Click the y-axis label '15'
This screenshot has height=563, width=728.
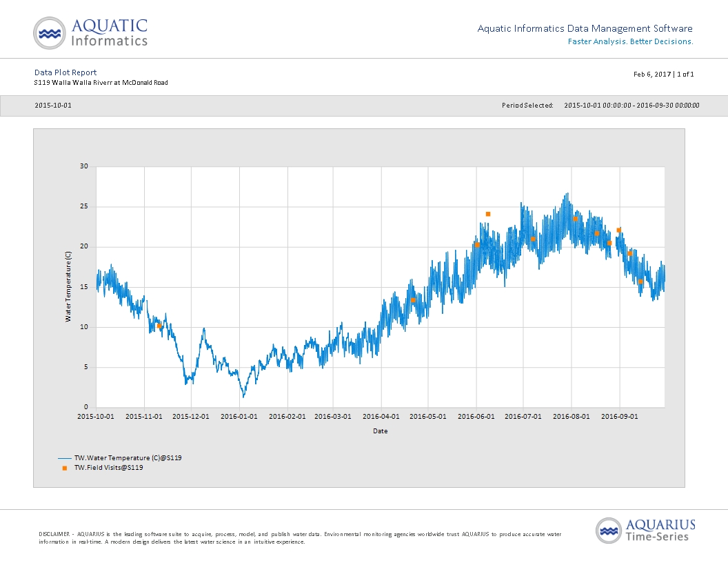click(83, 287)
